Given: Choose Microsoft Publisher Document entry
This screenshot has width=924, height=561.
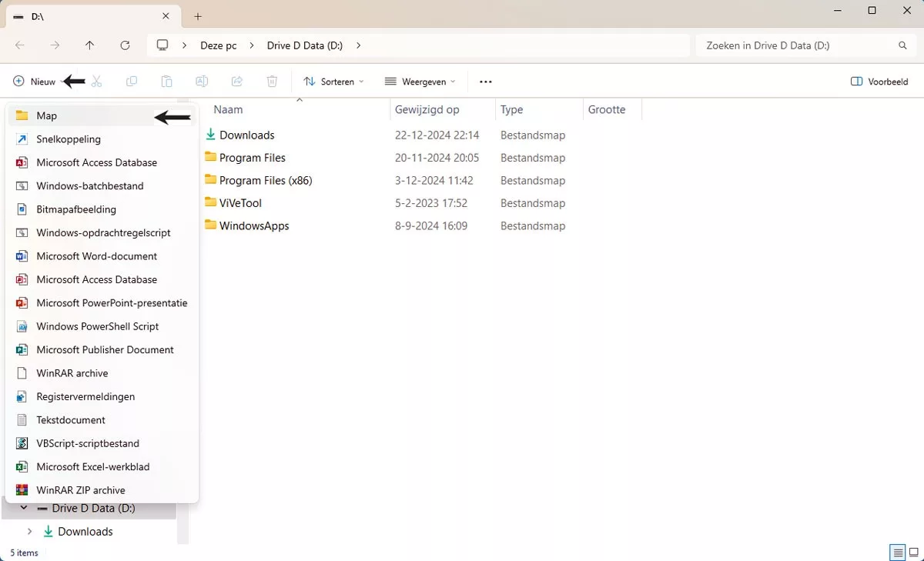Looking at the screenshot, I should (x=102, y=349).
